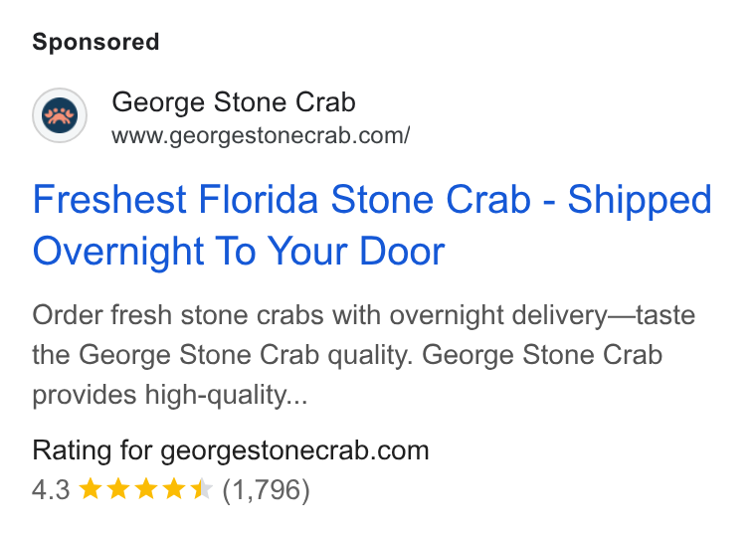756x533 pixels.
Task: Click the second gold rating star
Action: tap(118, 488)
